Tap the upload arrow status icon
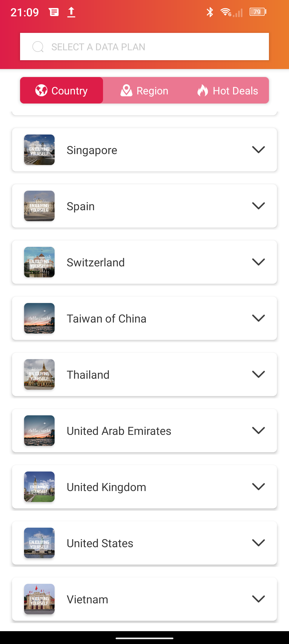 (x=71, y=12)
